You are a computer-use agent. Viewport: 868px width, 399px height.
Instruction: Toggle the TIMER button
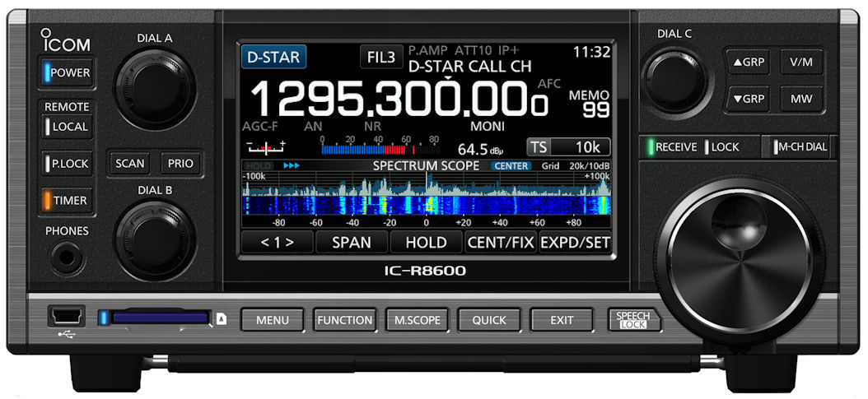coord(67,201)
